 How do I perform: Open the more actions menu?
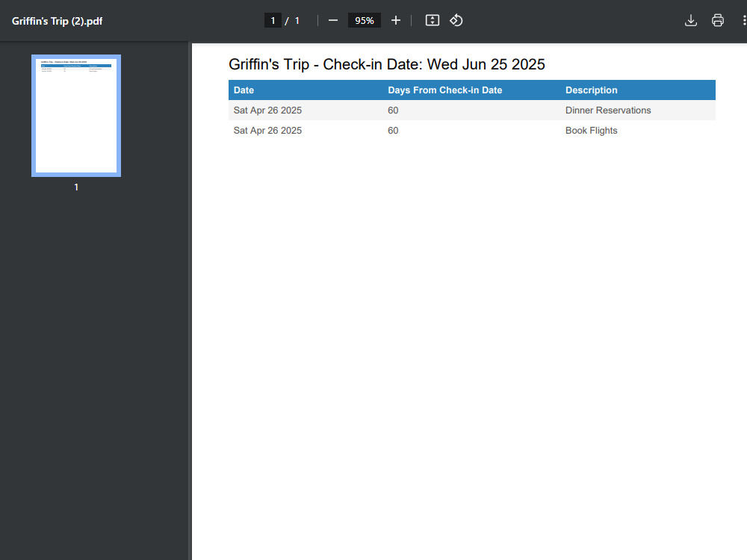click(744, 20)
